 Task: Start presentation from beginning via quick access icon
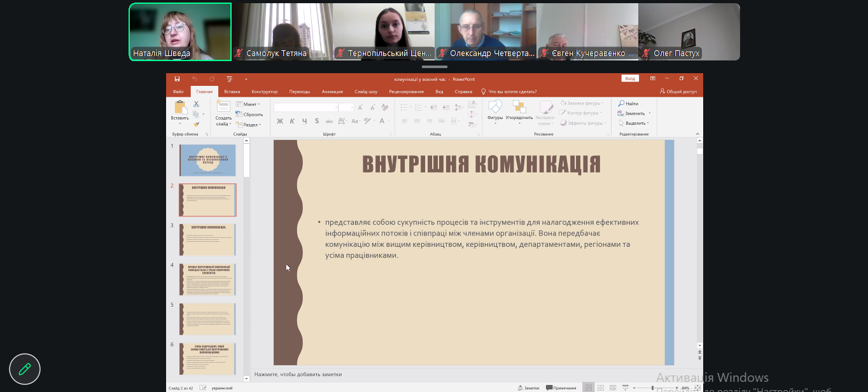tap(229, 79)
